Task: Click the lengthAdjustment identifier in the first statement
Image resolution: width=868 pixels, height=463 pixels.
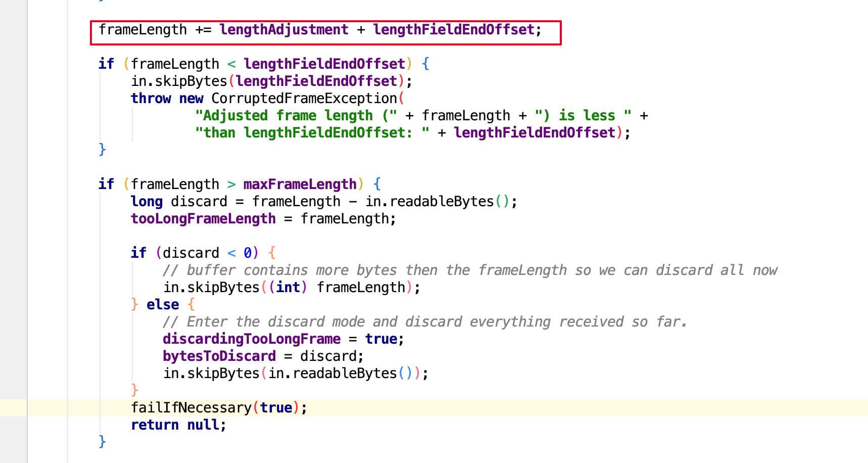Action: click(284, 30)
